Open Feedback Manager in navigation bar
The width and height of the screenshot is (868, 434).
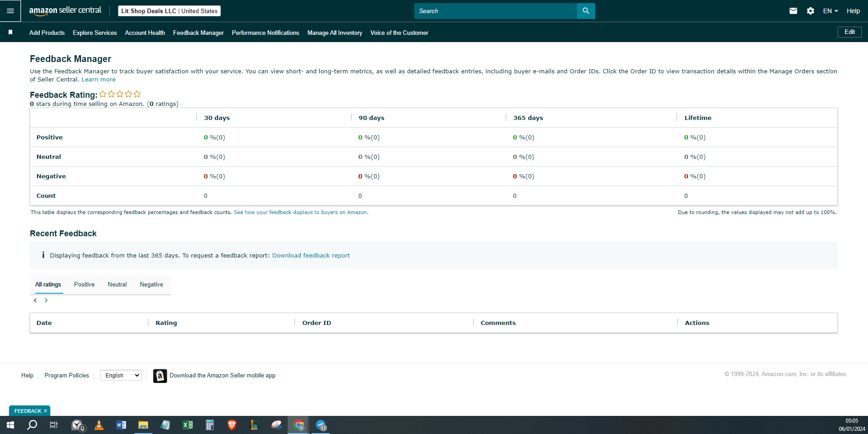point(199,33)
